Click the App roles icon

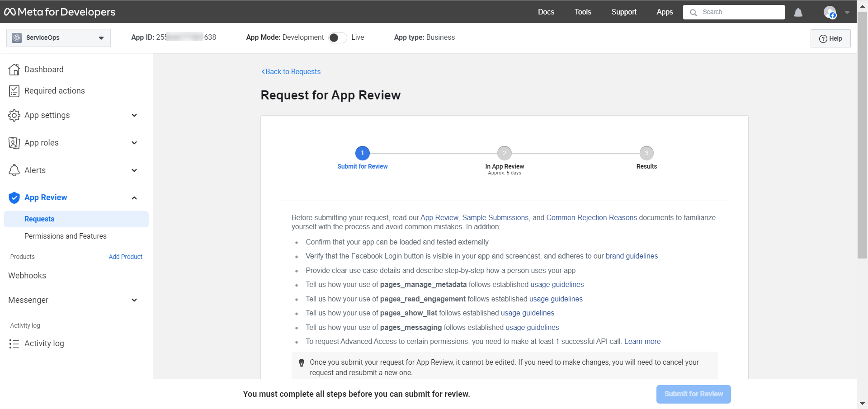pyautogui.click(x=14, y=142)
